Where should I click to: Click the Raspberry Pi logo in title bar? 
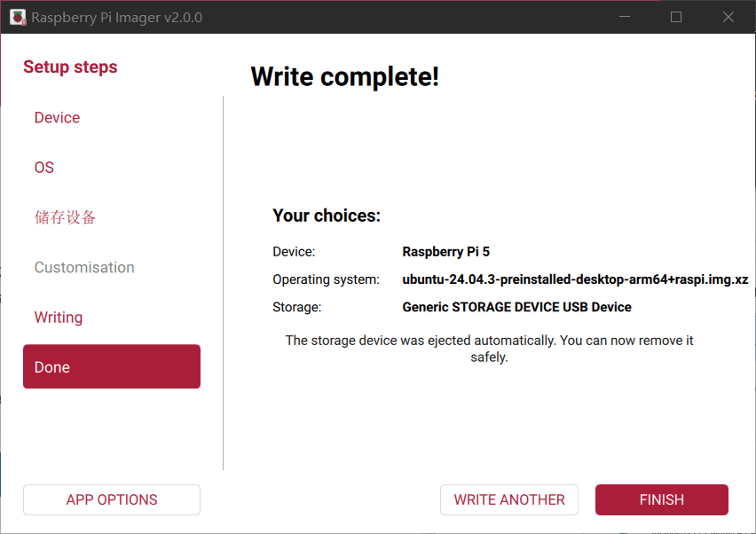(x=18, y=17)
